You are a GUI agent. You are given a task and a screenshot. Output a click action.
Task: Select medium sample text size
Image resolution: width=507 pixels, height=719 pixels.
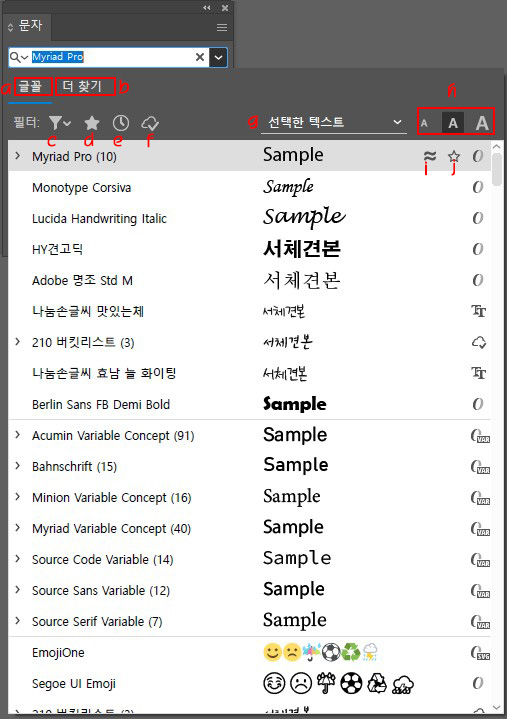pos(453,123)
